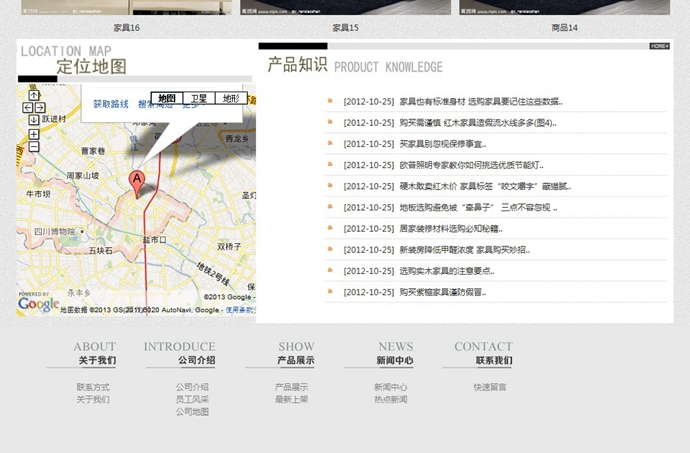Open article 购买紫檀家具谨防假冒
Viewport: 690px width, 453px height.
click(443, 292)
